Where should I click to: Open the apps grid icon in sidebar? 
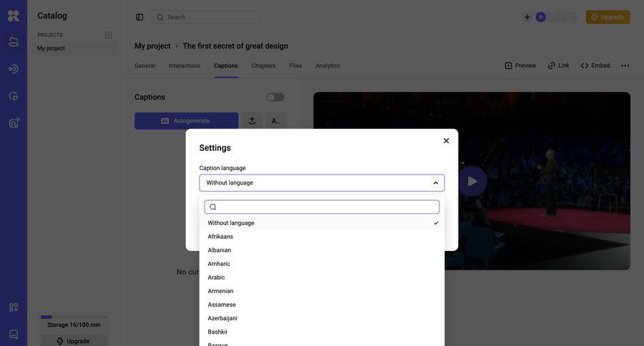pos(14,307)
